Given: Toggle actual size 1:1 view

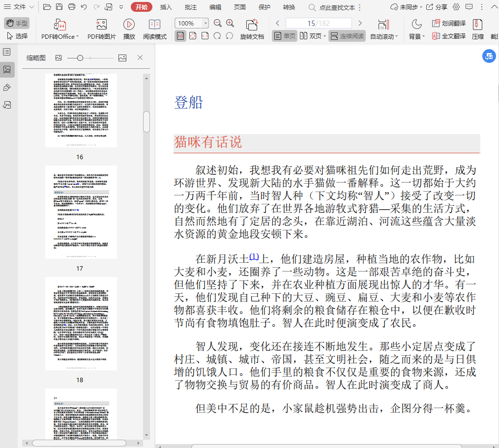Looking at the screenshot, I should pyautogui.click(x=180, y=36).
